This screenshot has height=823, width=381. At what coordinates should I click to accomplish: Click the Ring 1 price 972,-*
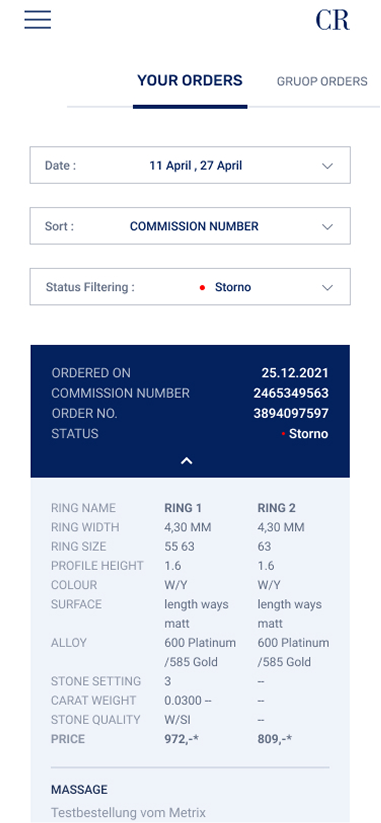click(182, 739)
